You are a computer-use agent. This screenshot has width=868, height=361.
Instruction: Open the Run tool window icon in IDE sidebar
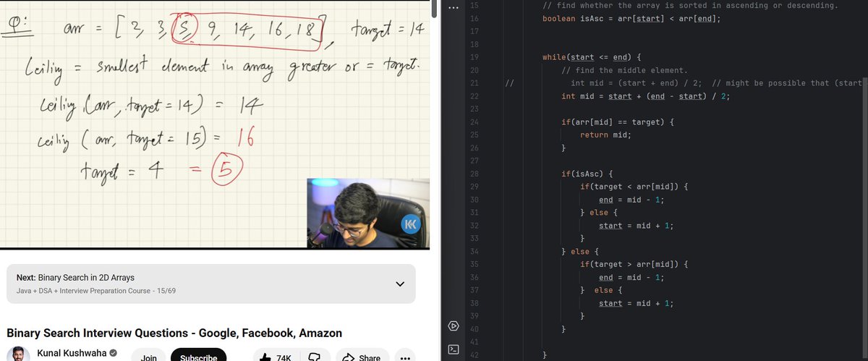coord(453,326)
